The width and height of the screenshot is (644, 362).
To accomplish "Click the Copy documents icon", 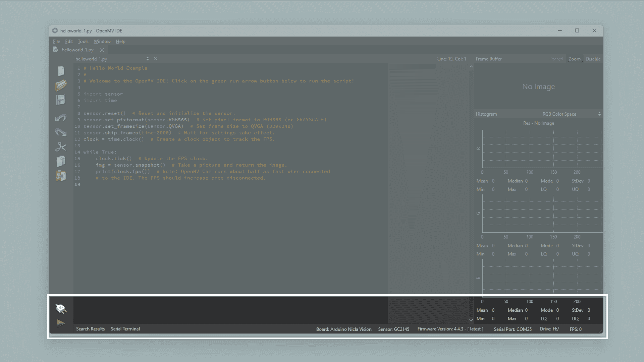I will click(x=61, y=161).
